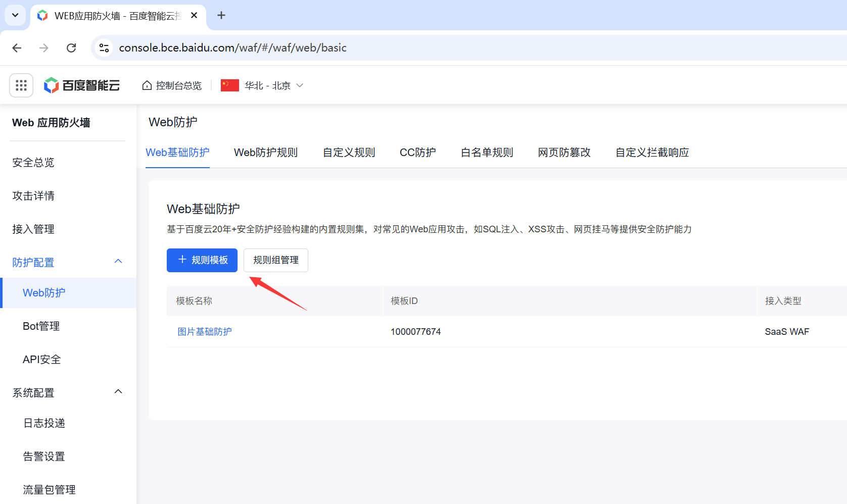
Task: Click the China flag region icon
Action: click(x=229, y=85)
